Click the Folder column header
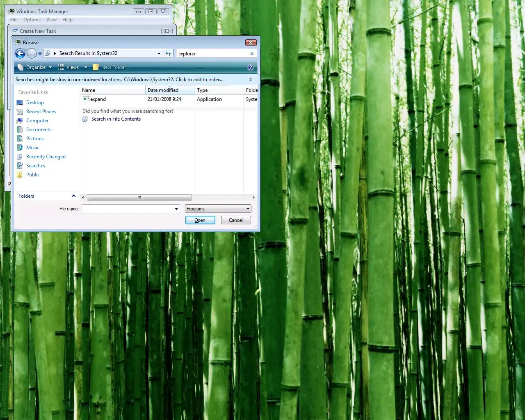 pyautogui.click(x=251, y=90)
